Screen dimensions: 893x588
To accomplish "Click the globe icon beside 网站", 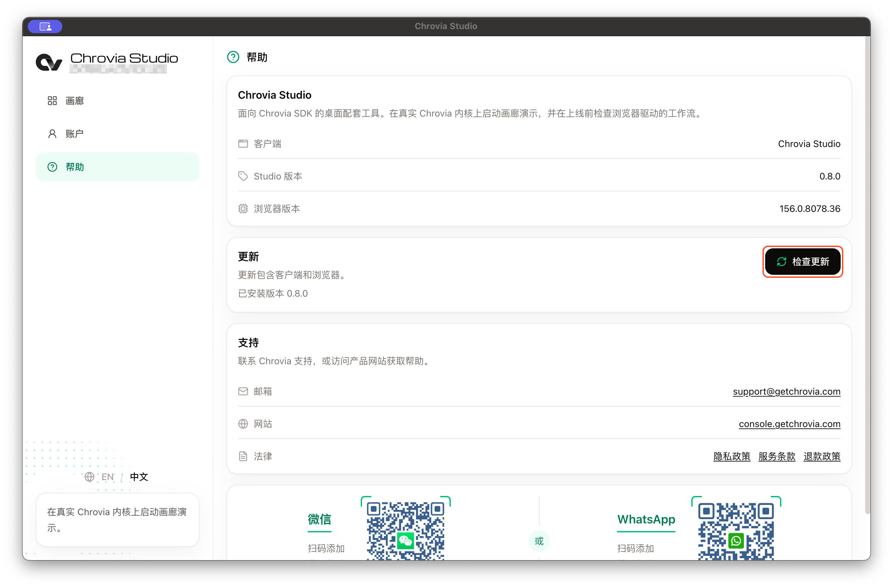I will 243,424.
